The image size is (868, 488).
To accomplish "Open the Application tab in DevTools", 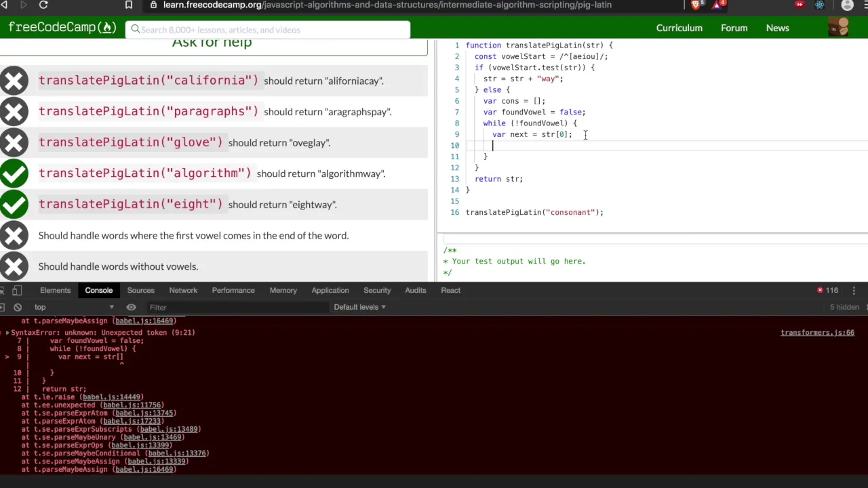I will tap(330, 290).
